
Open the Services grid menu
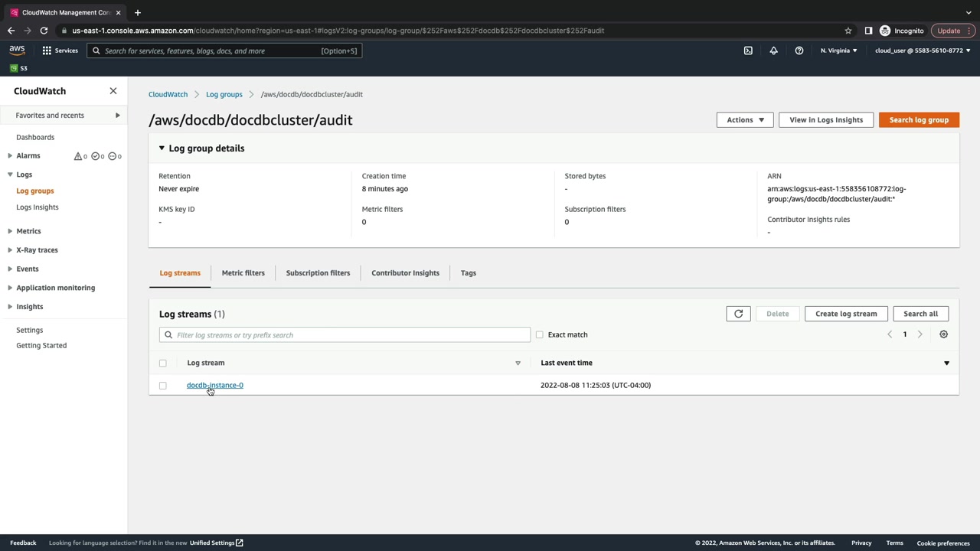60,51
